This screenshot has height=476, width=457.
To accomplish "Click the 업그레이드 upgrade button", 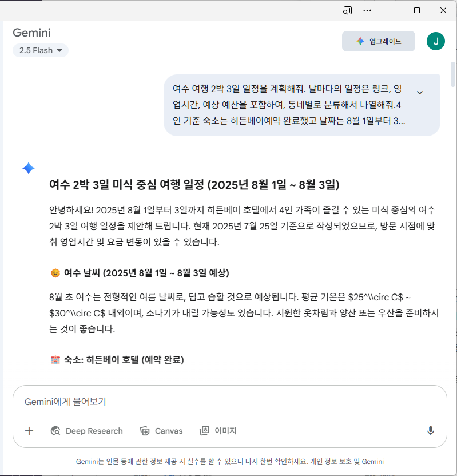I will pyautogui.click(x=378, y=41).
